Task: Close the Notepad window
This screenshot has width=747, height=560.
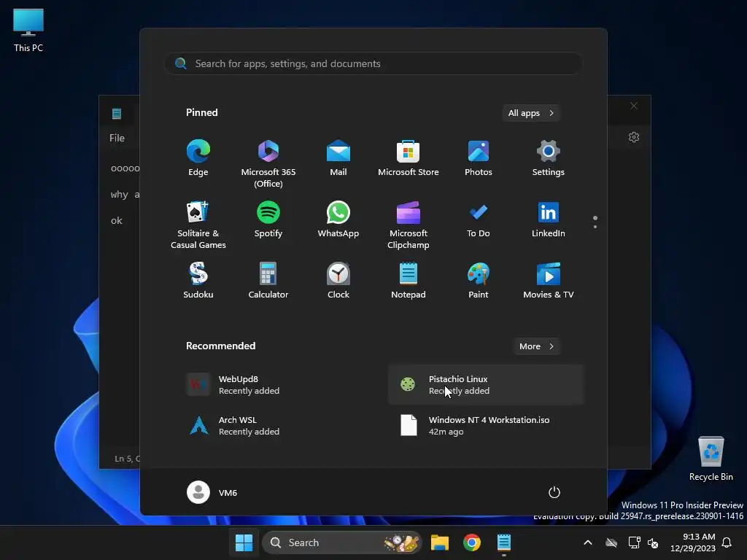Action: pyautogui.click(x=634, y=106)
